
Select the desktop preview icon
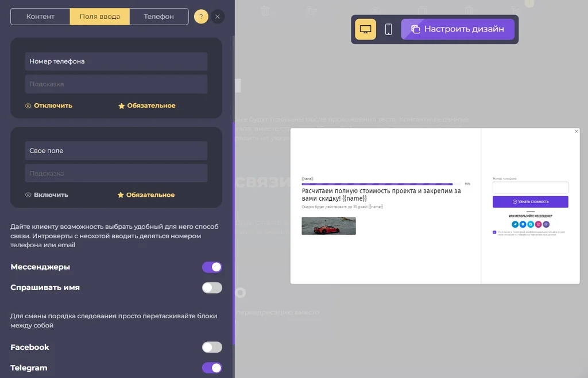pos(365,29)
